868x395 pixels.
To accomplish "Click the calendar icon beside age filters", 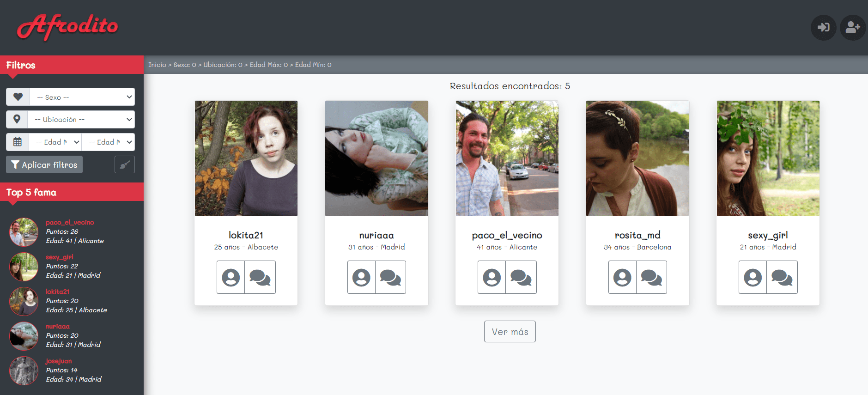I will tap(18, 142).
